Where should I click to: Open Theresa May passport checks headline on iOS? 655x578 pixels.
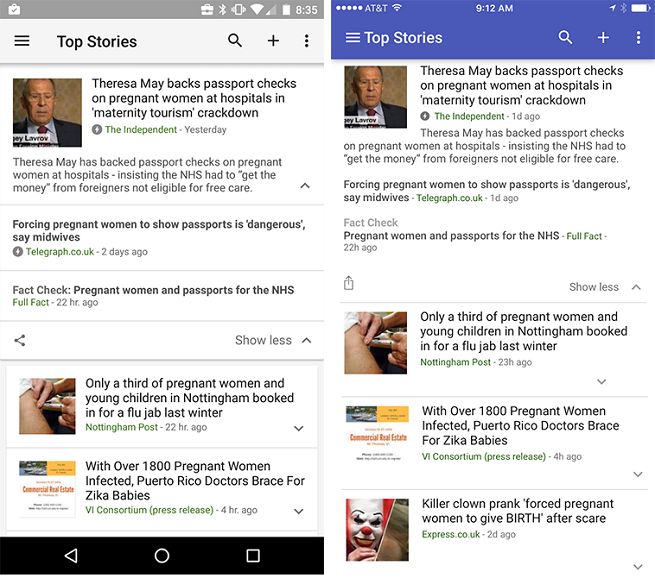(522, 85)
